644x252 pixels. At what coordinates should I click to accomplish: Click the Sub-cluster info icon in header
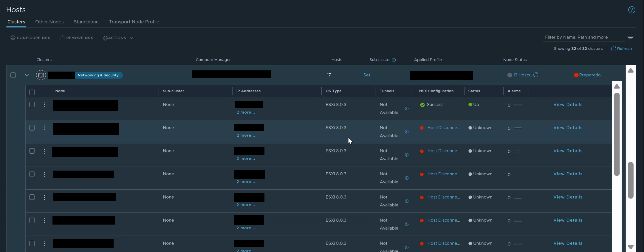coord(394,60)
